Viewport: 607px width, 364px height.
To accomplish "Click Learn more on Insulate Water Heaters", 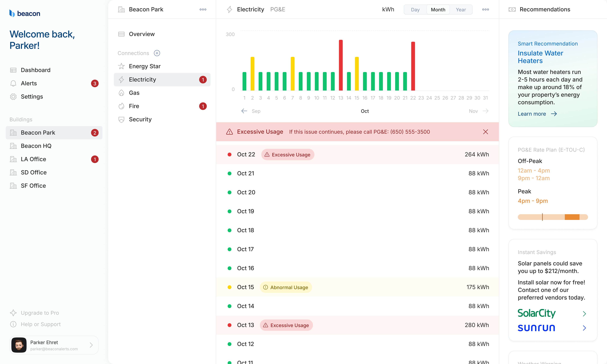I will tap(537, 114).
